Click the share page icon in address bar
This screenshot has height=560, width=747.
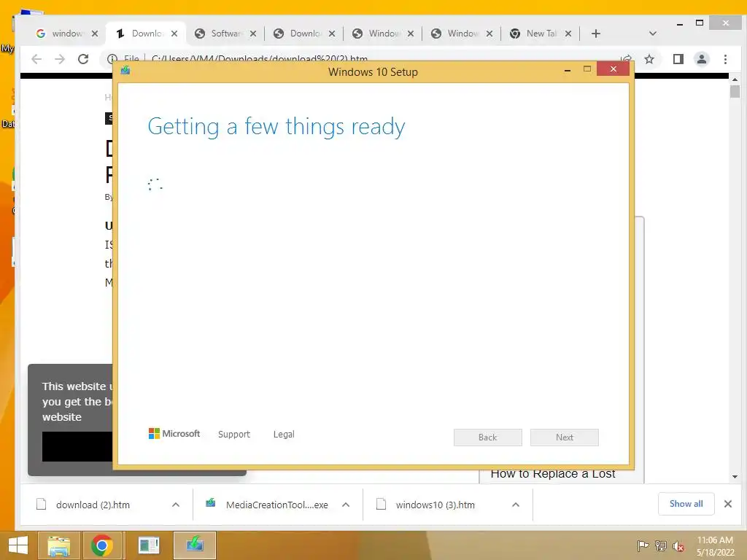tap(626, 58)
